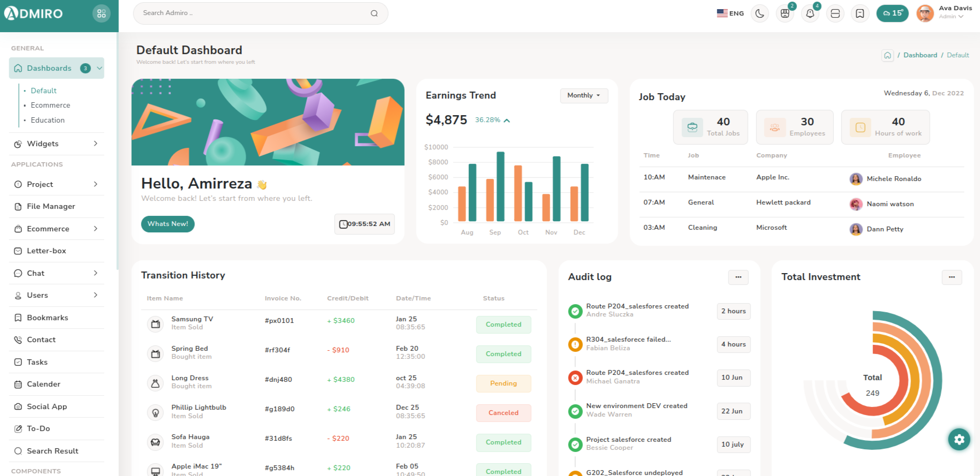Open the File Manager sidebar item
The image size is (980, 476).
pos(51,206)
